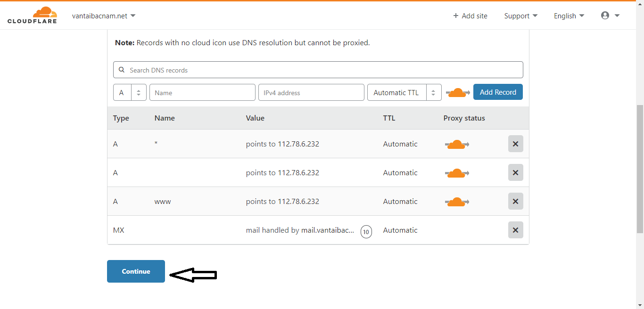This screenshot has height=309, width=644.
Task: Remove the A record with blank name
Action: 515,173
